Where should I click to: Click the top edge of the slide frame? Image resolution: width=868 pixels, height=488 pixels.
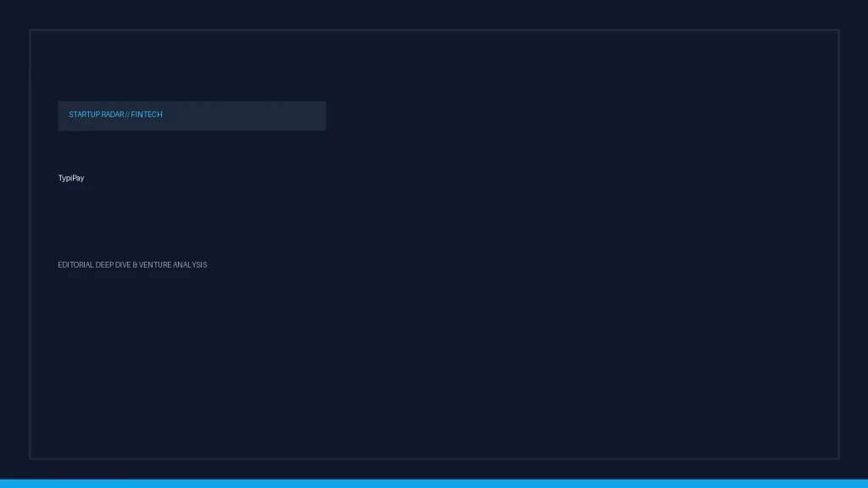pos(434,30)
